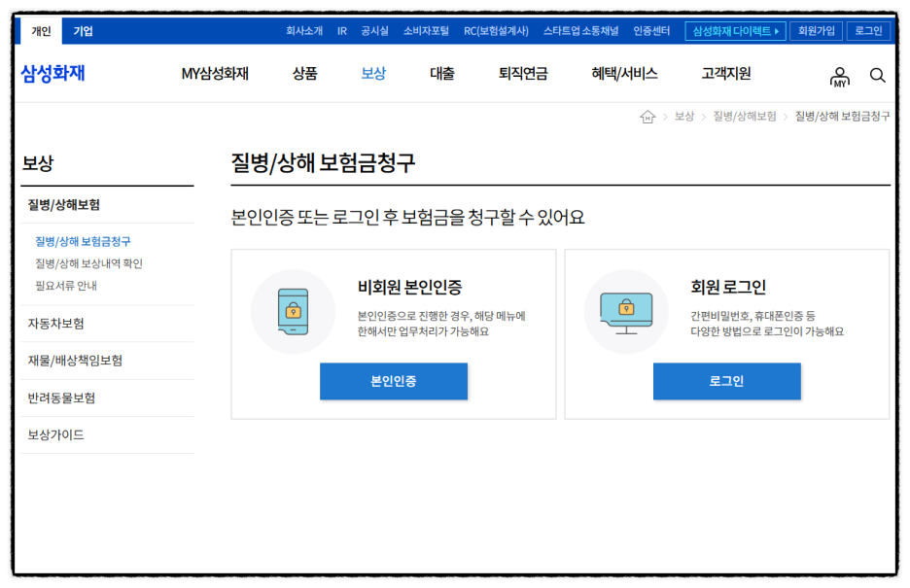Open the 상품 menu
The width and height of the screenshot is (910, 588).
coord(304,74)
